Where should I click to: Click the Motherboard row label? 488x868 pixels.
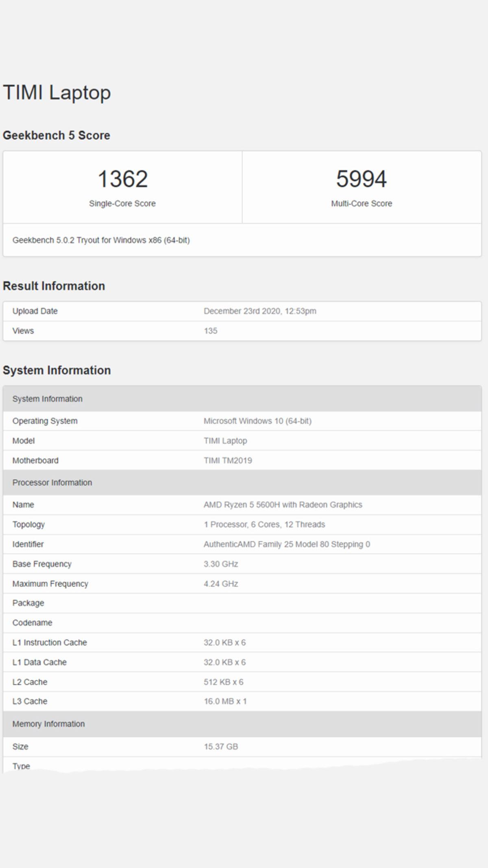tap(35, 460)
